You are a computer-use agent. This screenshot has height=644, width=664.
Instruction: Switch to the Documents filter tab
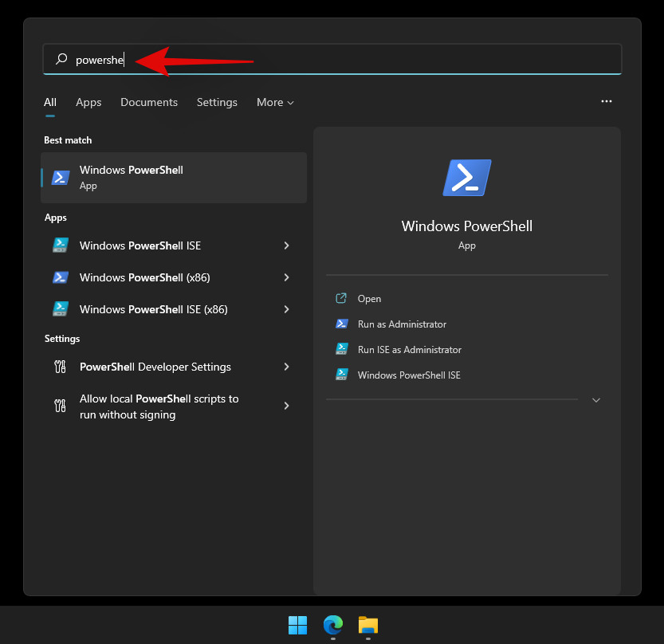(x=149, y=102)
